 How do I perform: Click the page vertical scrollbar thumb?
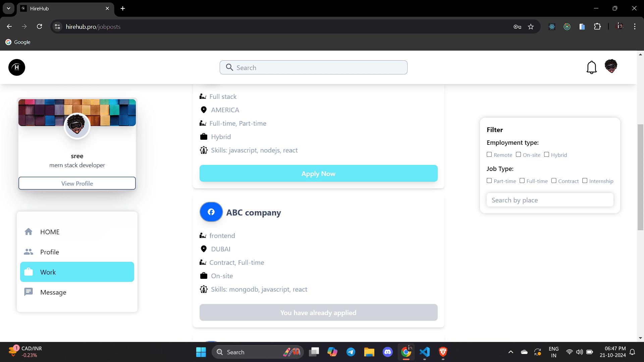(x=640, y=177)
